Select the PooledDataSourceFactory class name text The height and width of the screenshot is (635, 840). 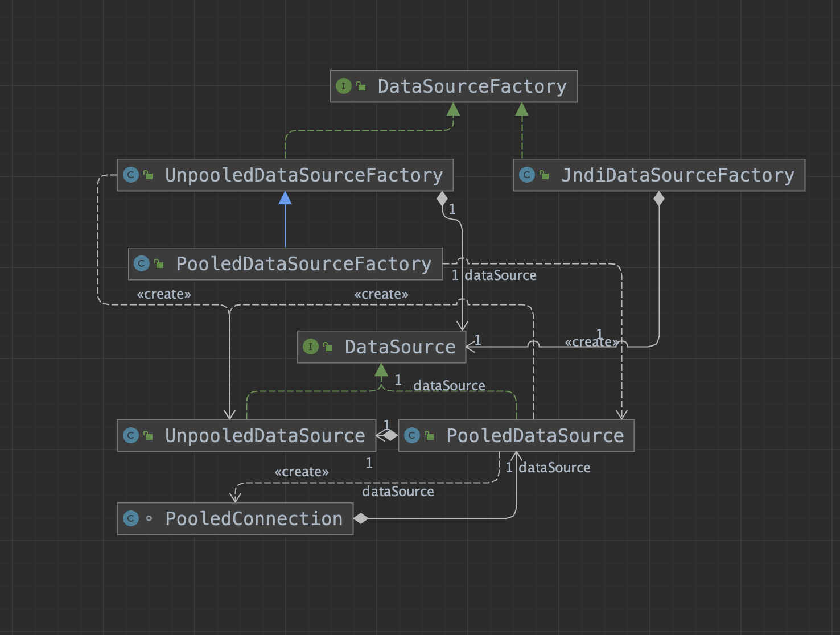pos(303,264)
